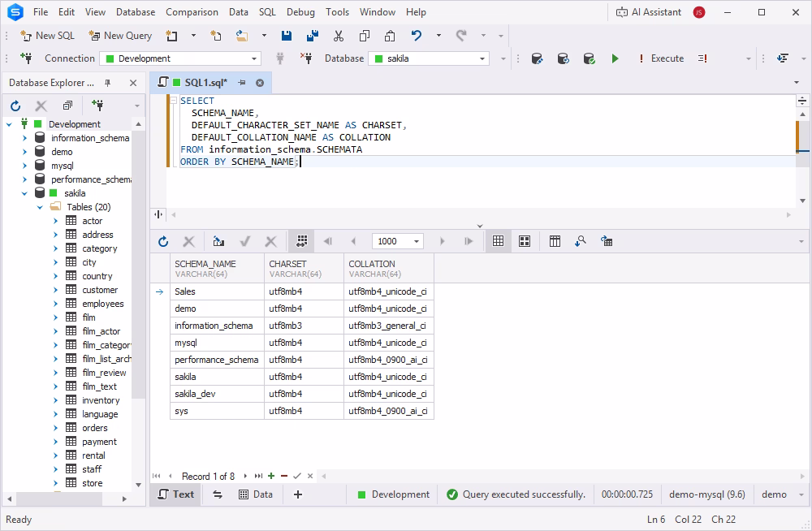Image resolution: width=812 pixels, height=531 pixels.
Task: Select the inventory table in tree
Action: coord(101,400)
